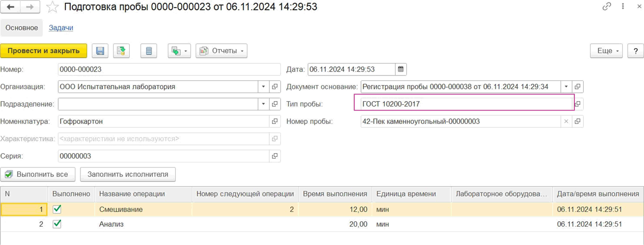The width and height of the screenshot is (644, 245).
Task: Click Дата/время выполнения column header
Action: click(x=598, y=194)
